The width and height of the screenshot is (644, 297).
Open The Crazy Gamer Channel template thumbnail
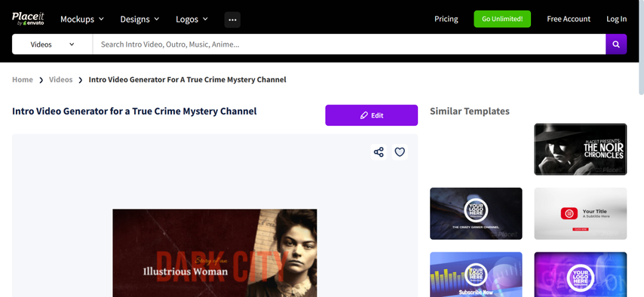tap(476, 213)
